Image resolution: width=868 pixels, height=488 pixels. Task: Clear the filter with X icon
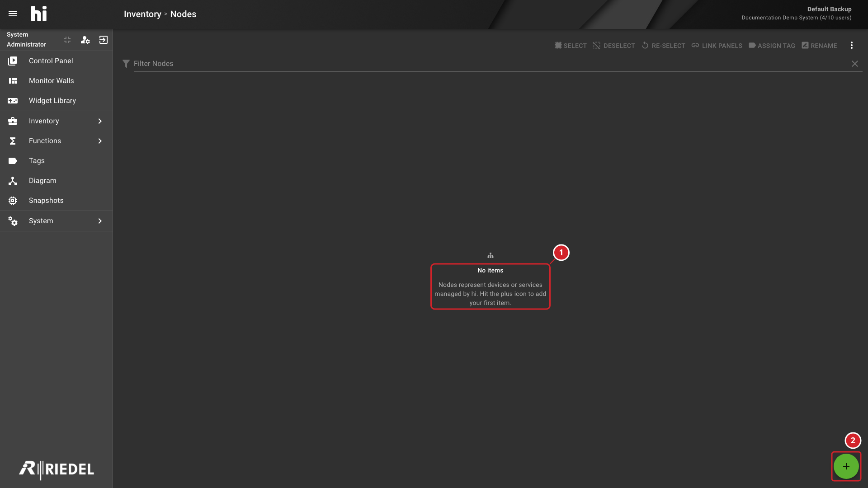coord(855,64)
